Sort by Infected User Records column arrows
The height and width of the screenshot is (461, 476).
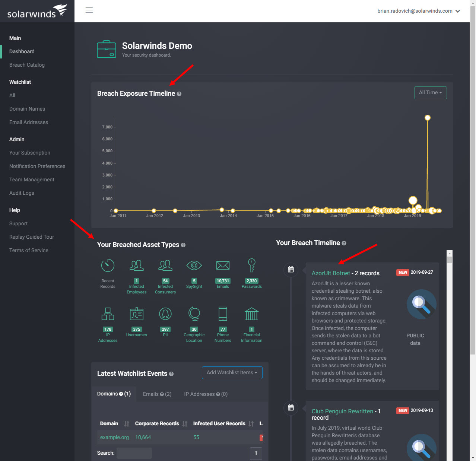251,424
